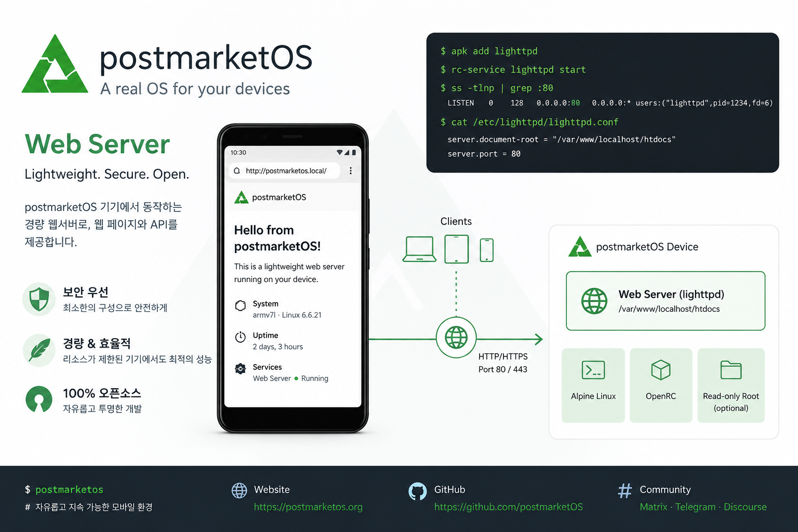Click the shield icon beside 보안 우선
This screenshot has width=798, height=532.
coord(39,299)
